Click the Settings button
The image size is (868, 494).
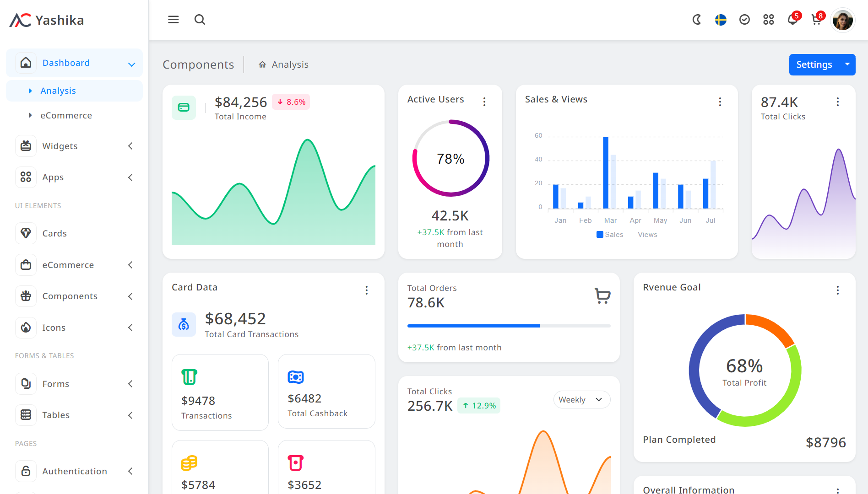pyautogui.click(x=814, y=64)
